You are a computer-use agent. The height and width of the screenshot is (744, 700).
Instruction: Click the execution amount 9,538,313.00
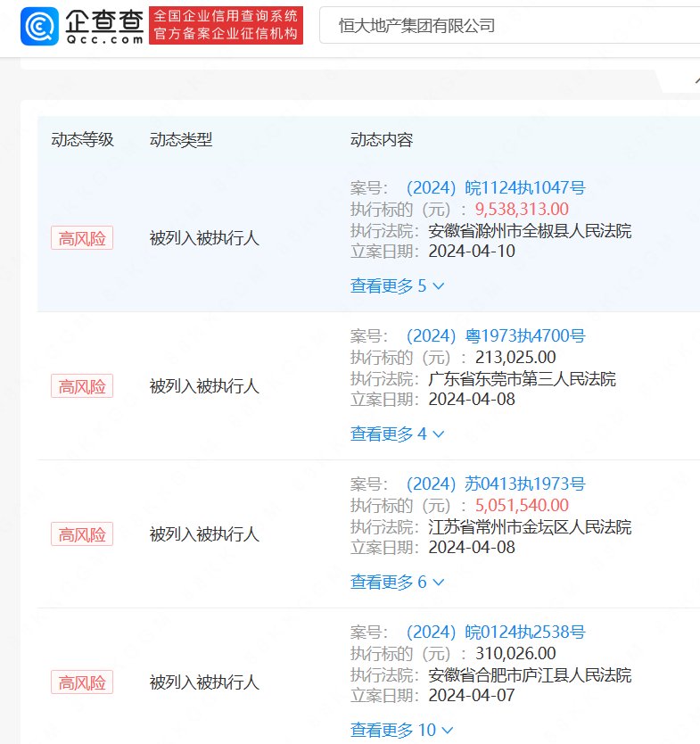(x=522, y=210)
